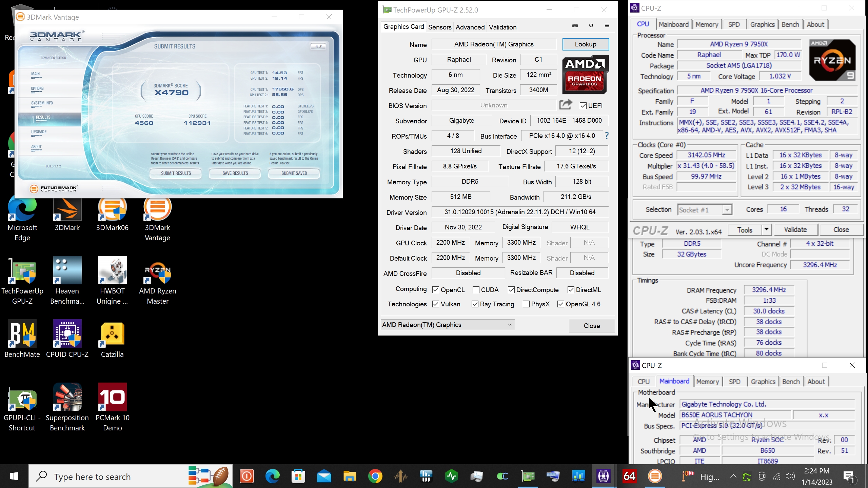This screenshot has width=868, height=488.
Task: Click the BIOS version share/export icon
Action: tap(566, 105)
